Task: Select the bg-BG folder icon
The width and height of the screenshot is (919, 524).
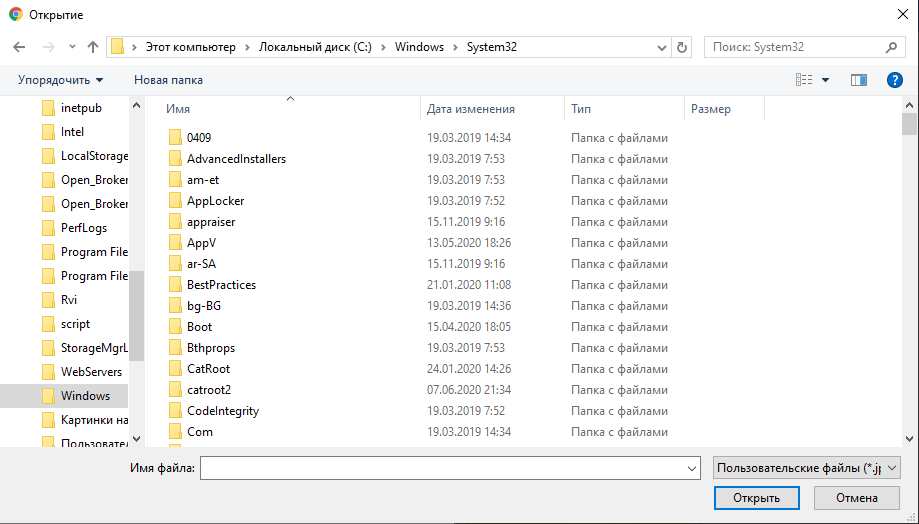Action: [x=175, y=306]
